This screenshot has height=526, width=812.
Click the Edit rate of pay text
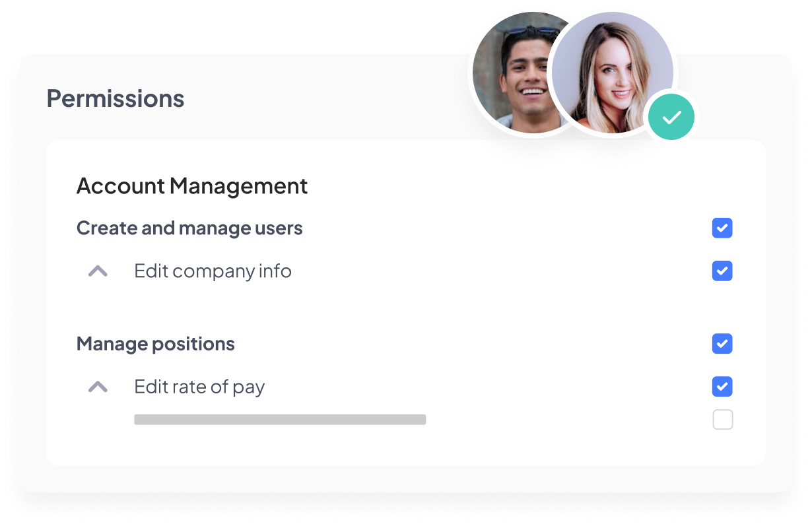tap(199, 387)
